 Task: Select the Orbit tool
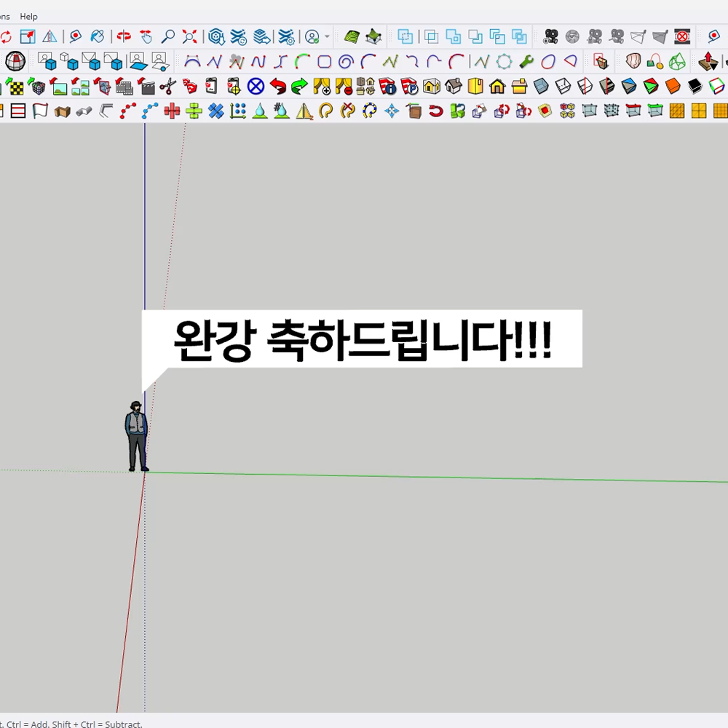click(124, 36)
